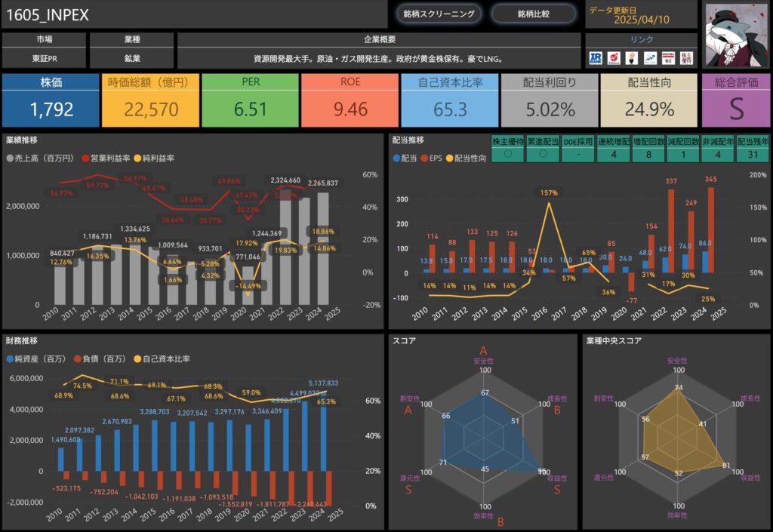Toggle the 純資産（百万）legend item
Viewport: 773px width, 532px height.
[36, 358]
